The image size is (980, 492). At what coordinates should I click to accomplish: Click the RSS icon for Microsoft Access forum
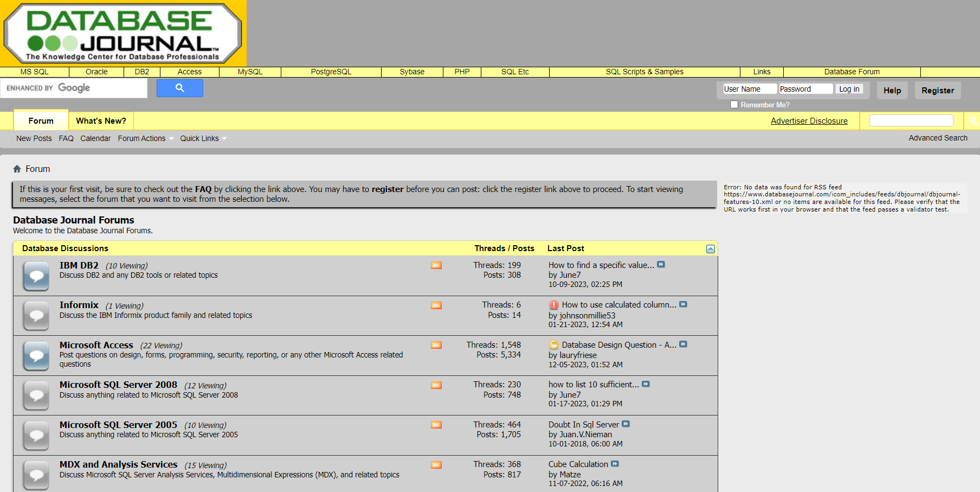[436, 345]
